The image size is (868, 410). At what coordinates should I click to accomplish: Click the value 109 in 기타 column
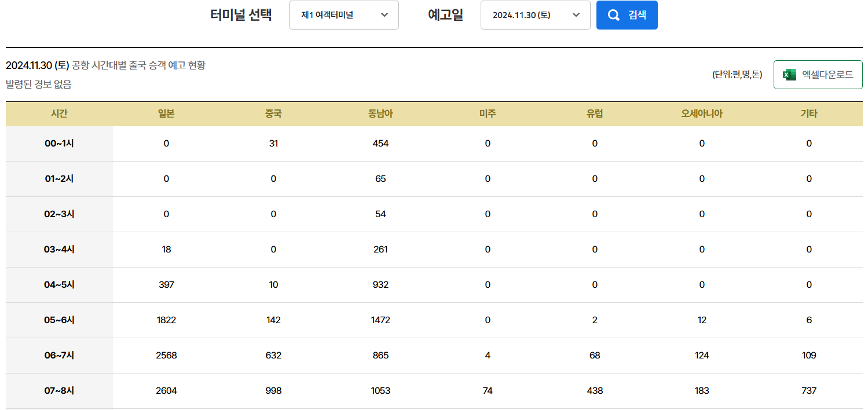[809, 356]
